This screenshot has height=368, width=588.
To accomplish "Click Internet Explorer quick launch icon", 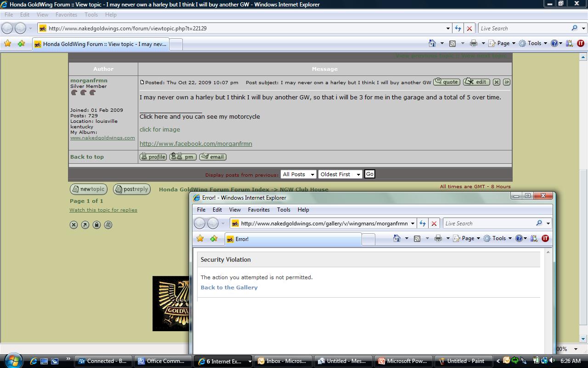I will coord(34,361).
